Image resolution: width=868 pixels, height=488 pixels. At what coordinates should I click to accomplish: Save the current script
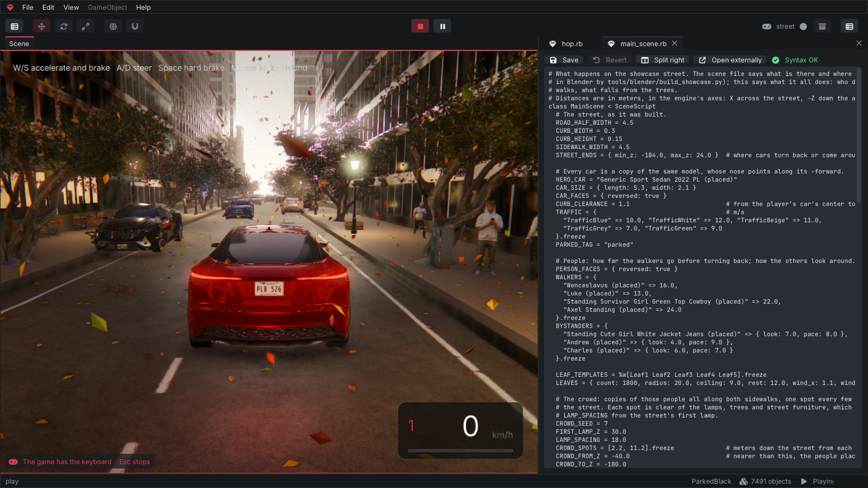click(x=564, y=60)
